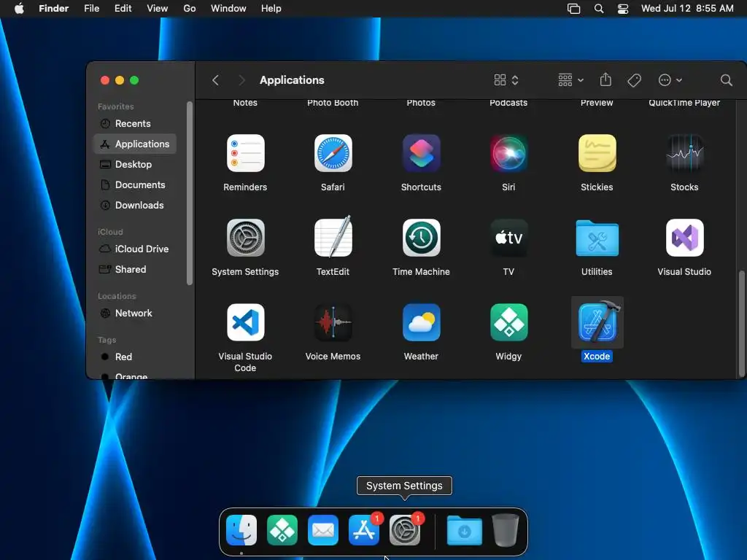Select Applications in the sidebar
The width and height of the screenshot is (747, 560).
point(135,144)
